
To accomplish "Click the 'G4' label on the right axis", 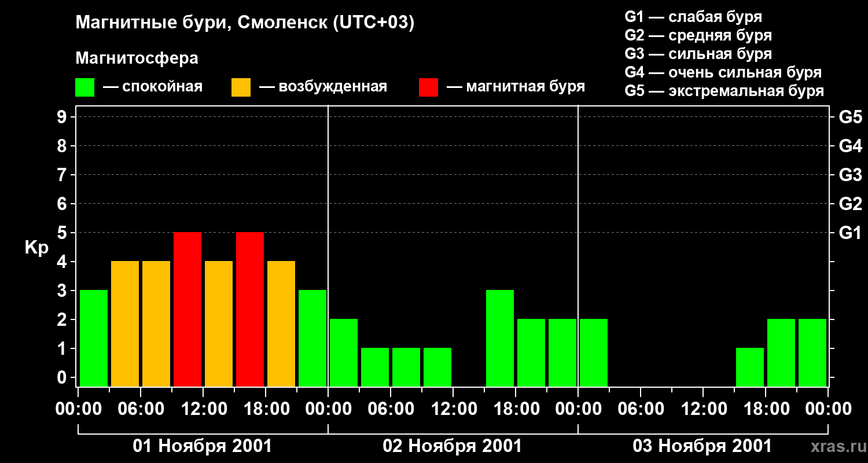I will (x=850, y=146).
